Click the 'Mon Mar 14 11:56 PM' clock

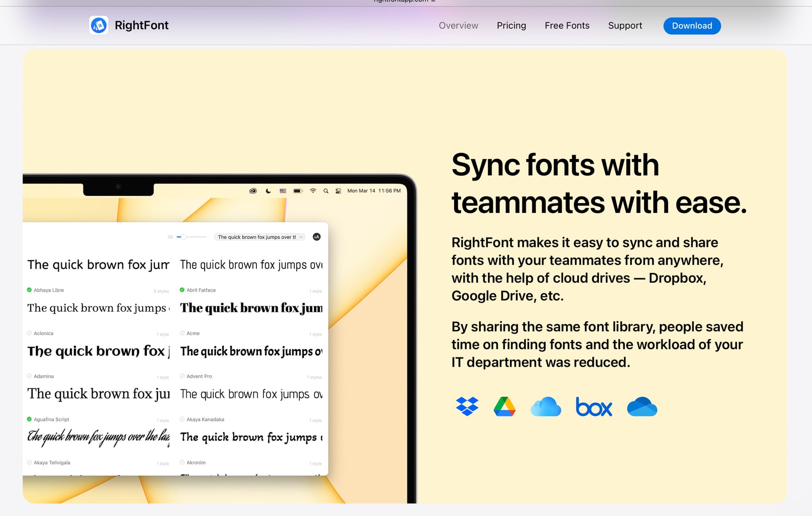[x=374, y=191]
